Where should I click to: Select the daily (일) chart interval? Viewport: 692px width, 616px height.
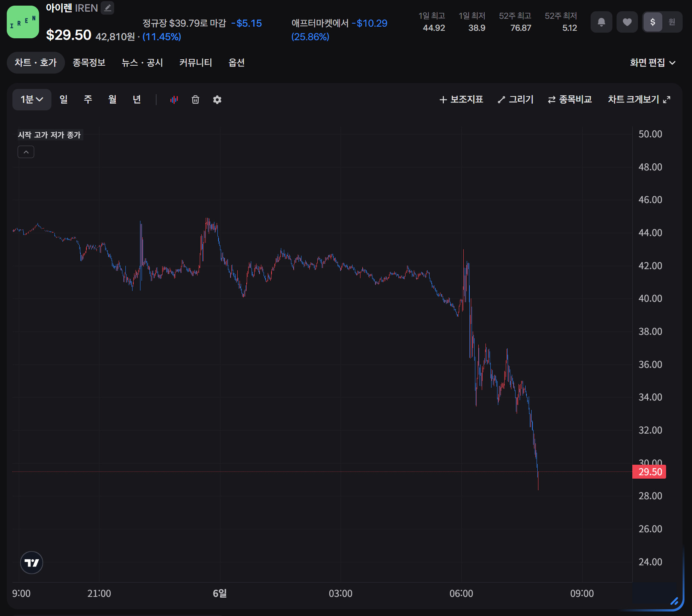pos(63,99)
